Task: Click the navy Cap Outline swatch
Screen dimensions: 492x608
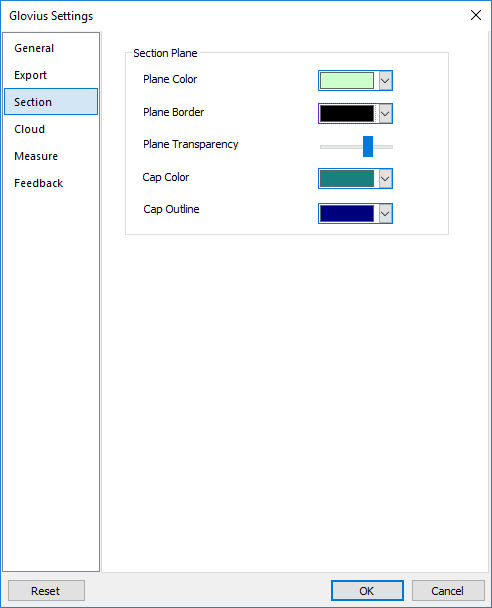Action: coord(347,213)
